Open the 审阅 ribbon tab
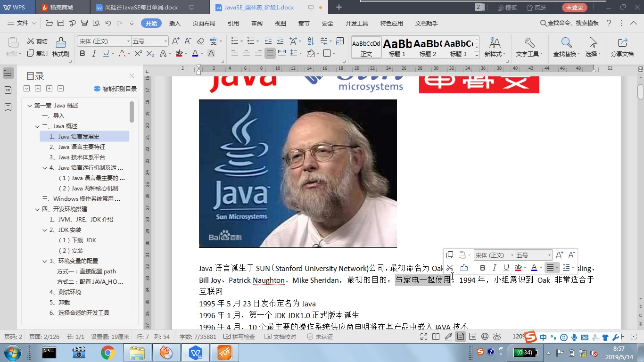 tap(257, 23)
